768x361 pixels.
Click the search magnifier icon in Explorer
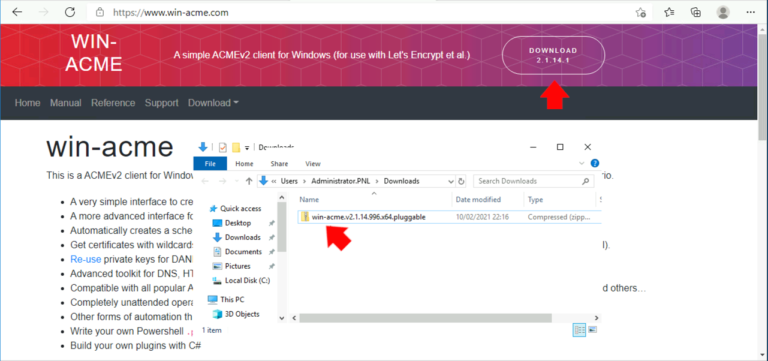pyautogui.click(x=585, y=181)
